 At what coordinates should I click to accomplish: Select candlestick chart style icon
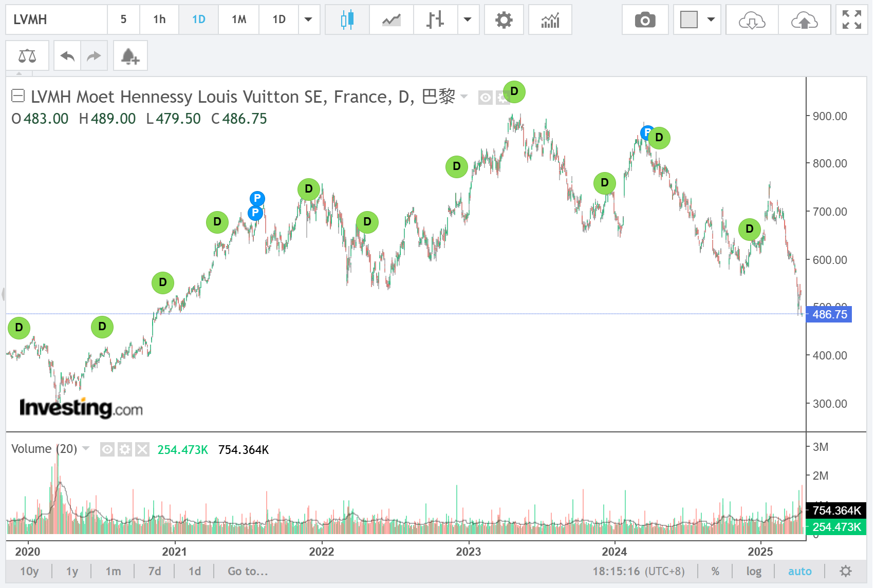(347, 20)
